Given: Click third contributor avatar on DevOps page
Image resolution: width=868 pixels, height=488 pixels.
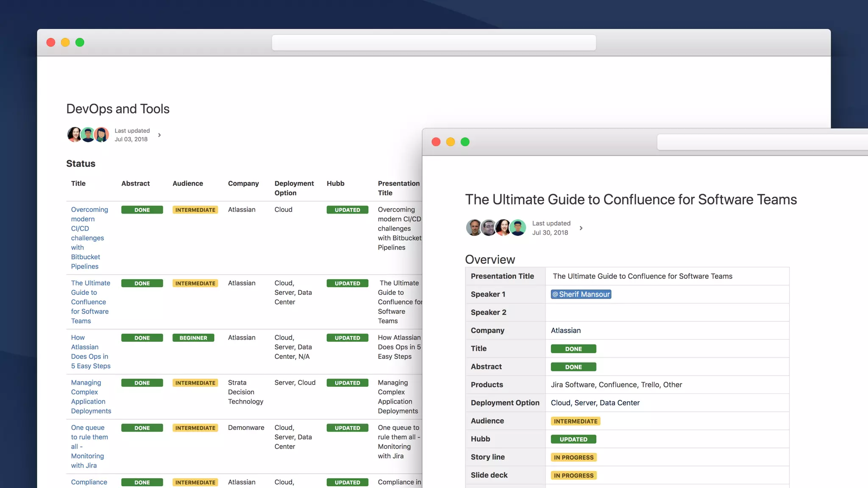Looking at the screenshot, I should click(101, 135).
